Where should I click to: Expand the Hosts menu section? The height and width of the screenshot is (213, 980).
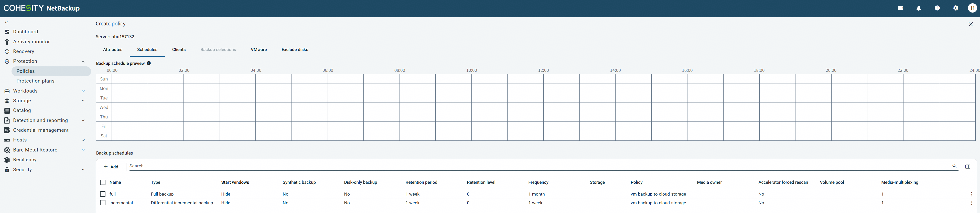click(x=83, y=140)
